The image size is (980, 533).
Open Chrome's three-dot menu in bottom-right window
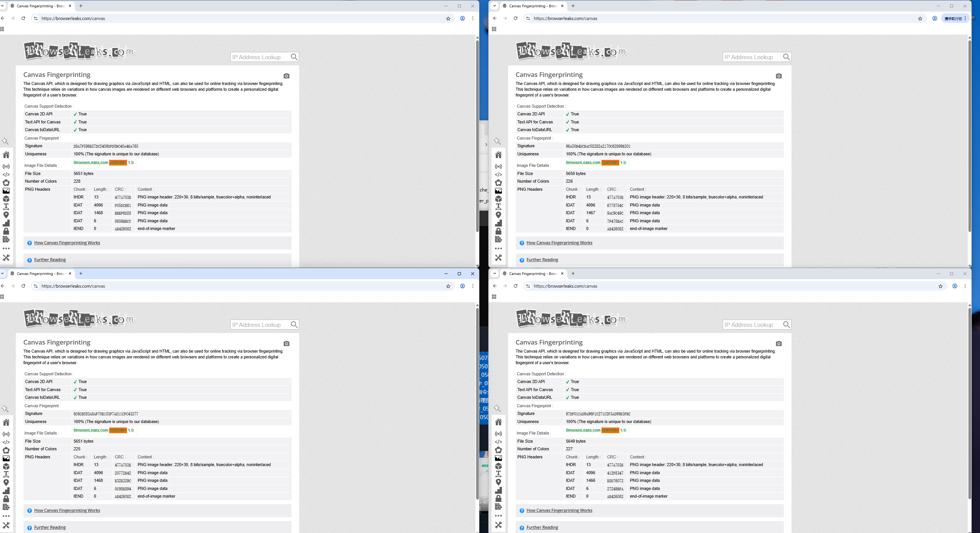coord(965,286)
